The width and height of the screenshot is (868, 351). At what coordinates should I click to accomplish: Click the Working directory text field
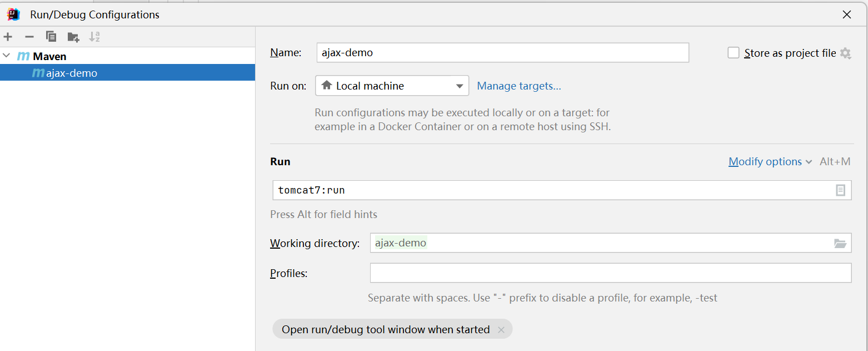pos(600,243)
